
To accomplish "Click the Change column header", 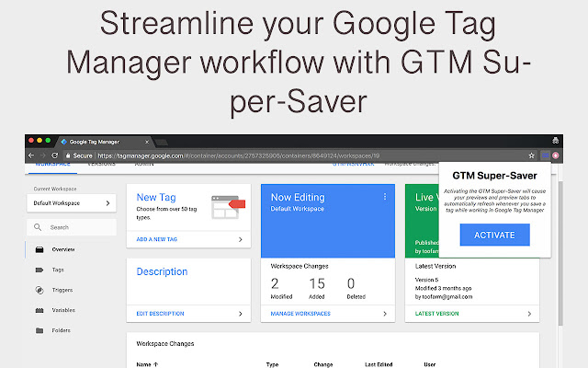I will click(323, 364).
